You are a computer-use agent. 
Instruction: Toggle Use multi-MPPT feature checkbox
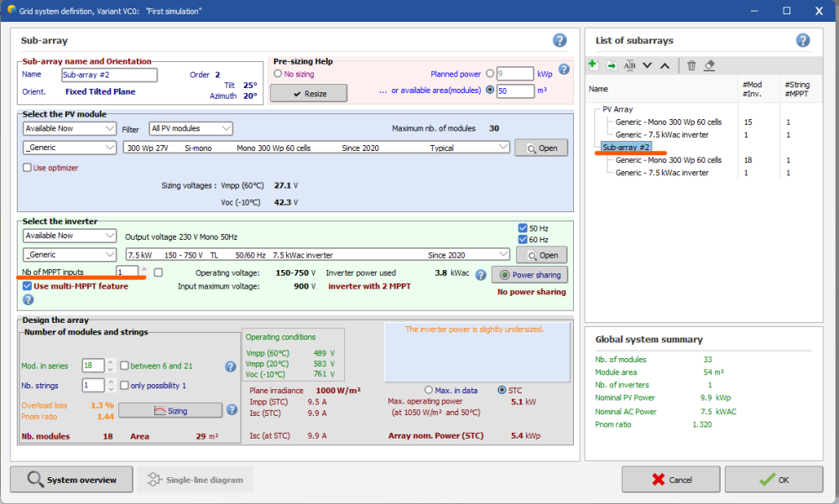[x=28, y=286]
